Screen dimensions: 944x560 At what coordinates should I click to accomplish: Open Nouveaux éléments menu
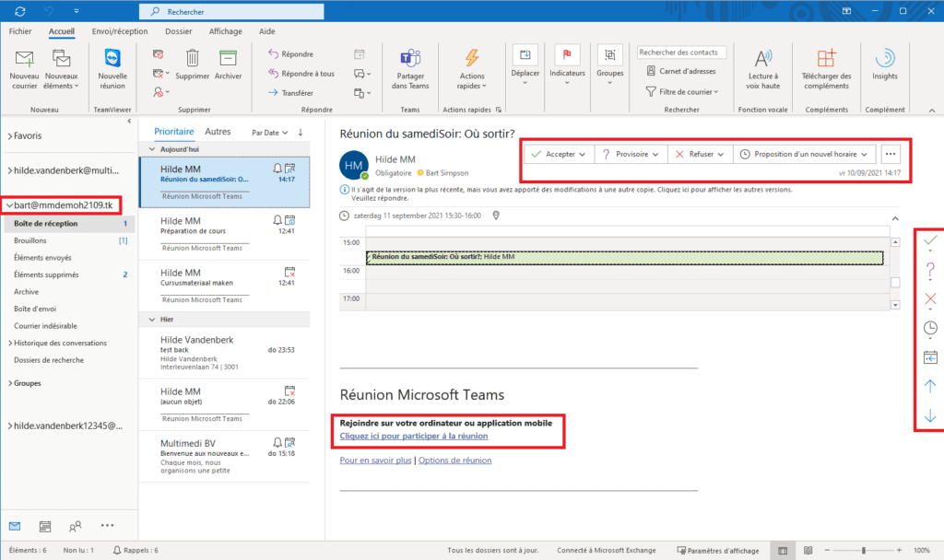62,70
